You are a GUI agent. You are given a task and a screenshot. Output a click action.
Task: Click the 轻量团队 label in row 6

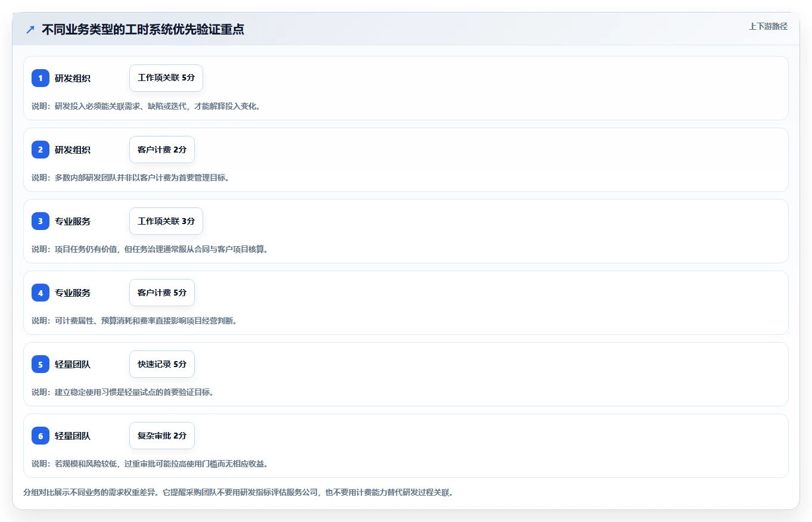(73, 436)
